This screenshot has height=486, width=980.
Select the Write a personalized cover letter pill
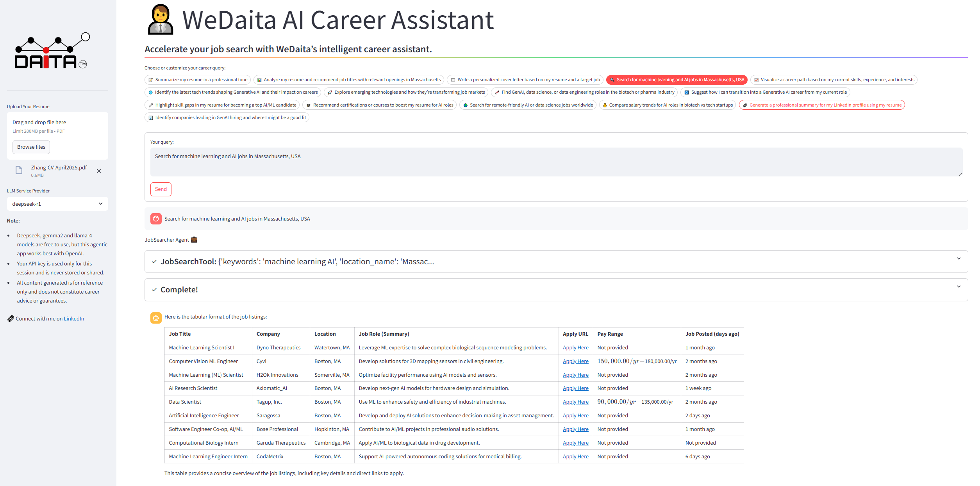click(x=525, y=80)
